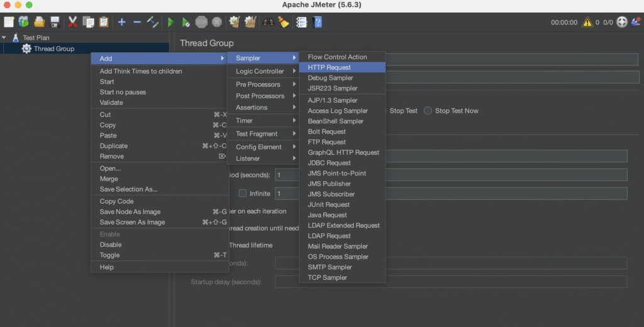Select the Stop Test radio button
Screen dimensions: 644x327
click(x=383, y=111)
